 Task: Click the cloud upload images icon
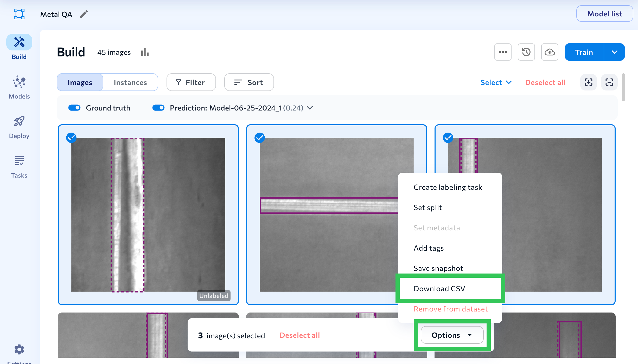[550, 52]
